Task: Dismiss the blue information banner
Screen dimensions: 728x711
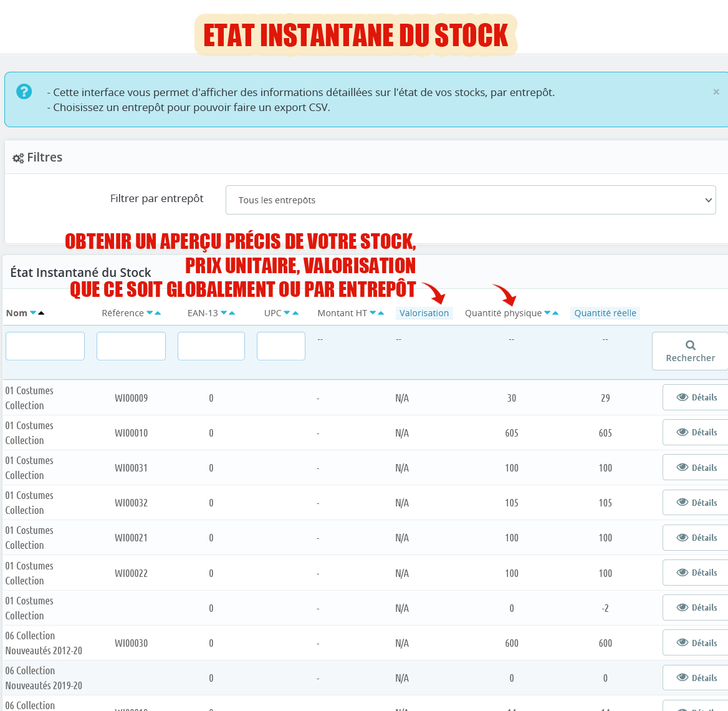Action: pos(716,92)
